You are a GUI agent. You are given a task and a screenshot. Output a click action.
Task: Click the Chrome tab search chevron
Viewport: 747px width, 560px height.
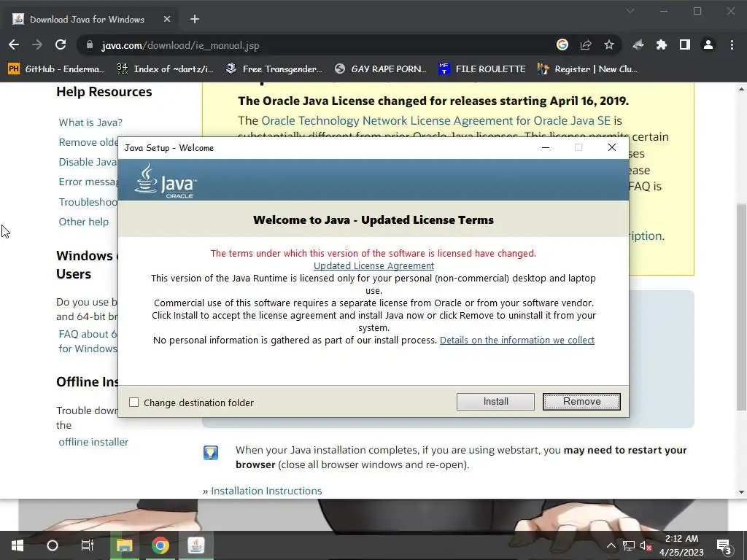tap(630, 11)
